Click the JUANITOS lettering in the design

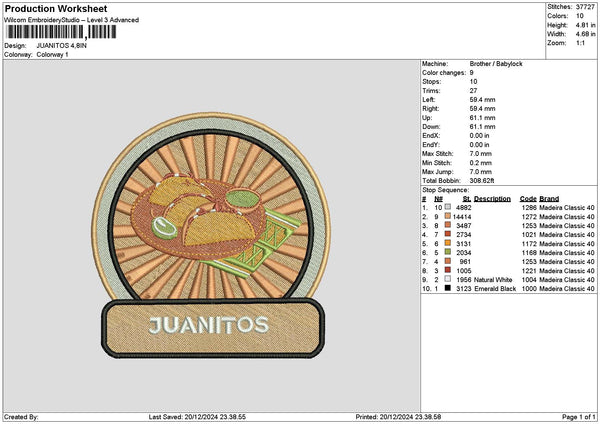[x=209, y=325]
